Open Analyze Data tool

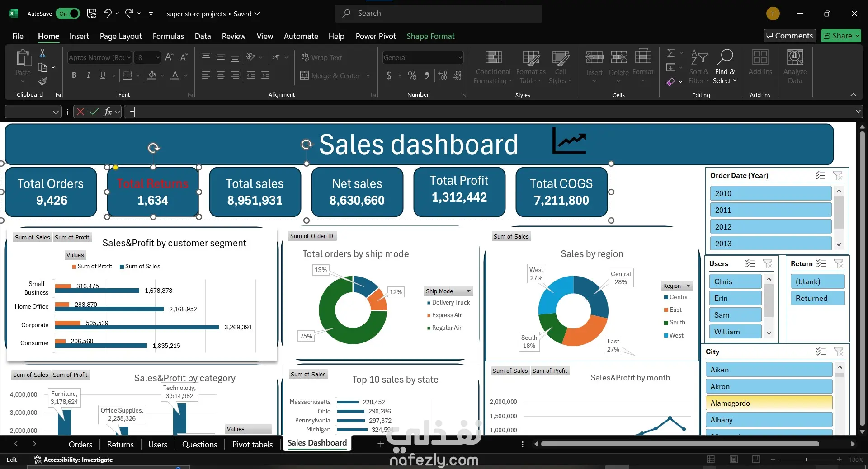(795, 66)
